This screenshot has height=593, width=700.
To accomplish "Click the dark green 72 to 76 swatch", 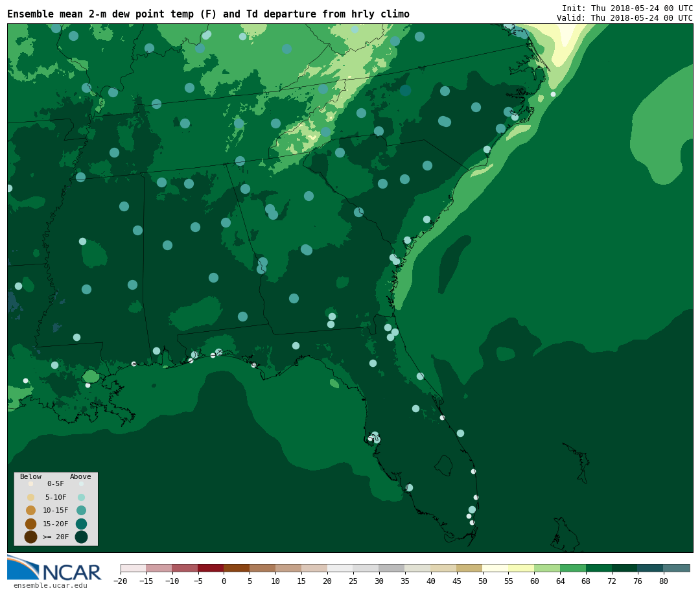I will point(625,568).
